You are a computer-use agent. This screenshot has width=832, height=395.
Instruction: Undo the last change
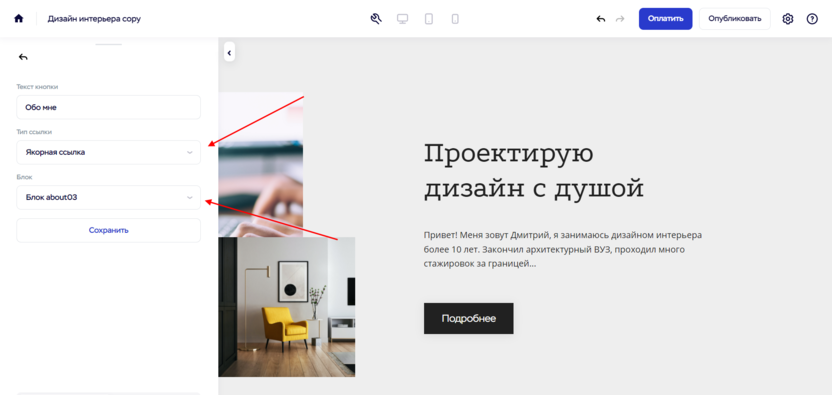click(601, 19)
